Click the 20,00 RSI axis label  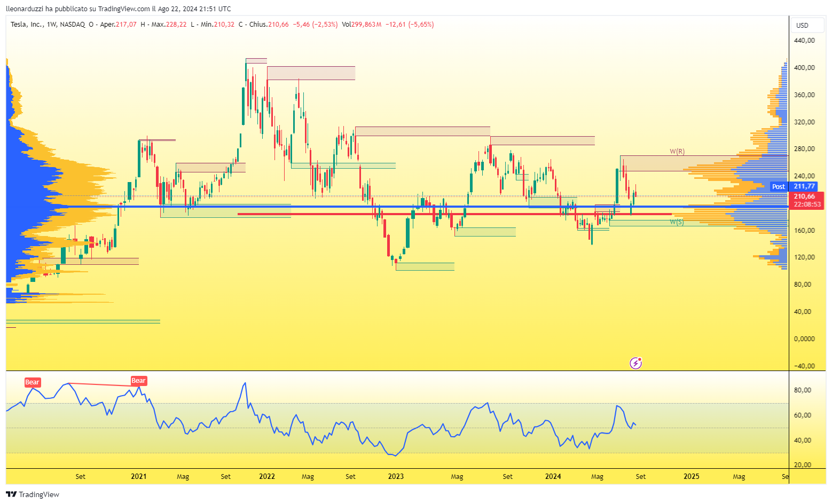click(x=803, y=465)
